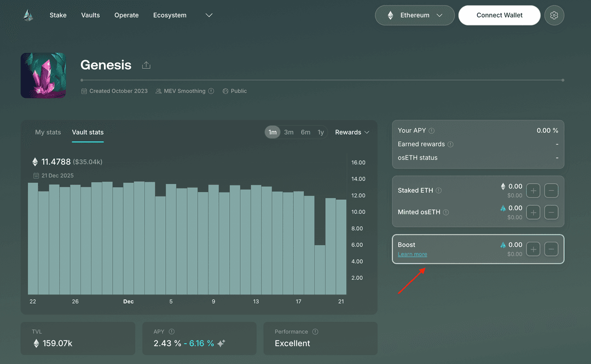The image size is (591, 364).
Task: Open the Boost Learn more link
Action: pos(412,255)
